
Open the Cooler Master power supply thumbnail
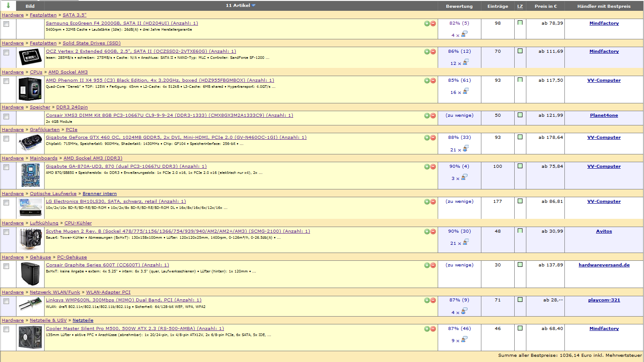(30, 337)
